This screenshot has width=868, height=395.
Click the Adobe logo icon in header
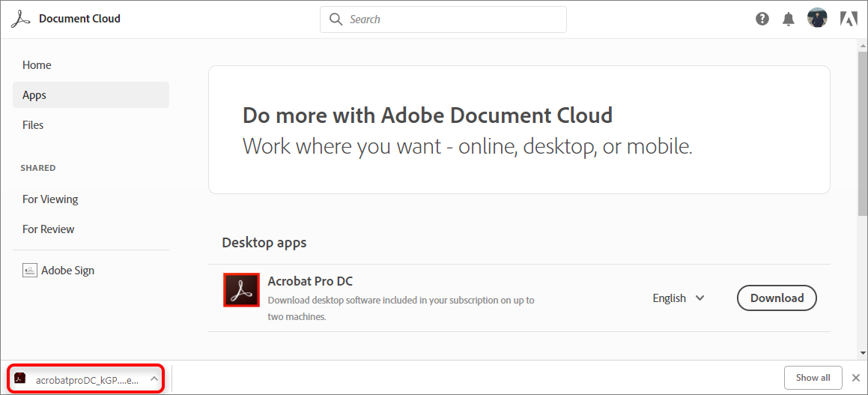coord(849,19)
